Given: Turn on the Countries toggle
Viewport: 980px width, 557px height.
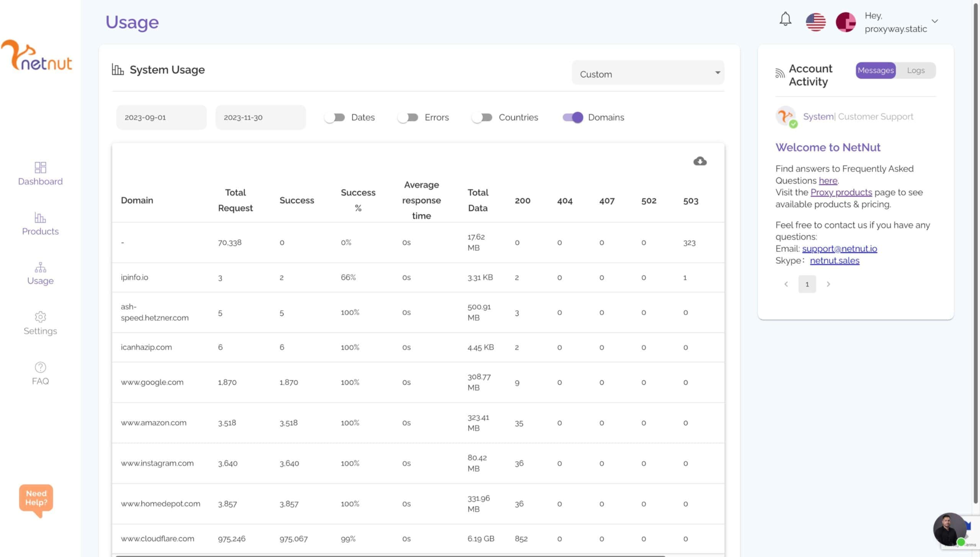Looking at the screenshot, I should [x=482, y=117].
